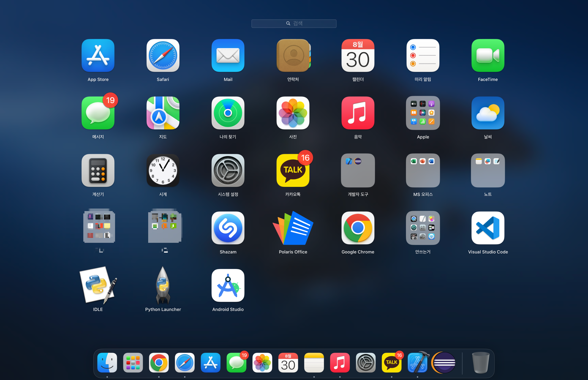Launch the IDLE Python editor
Viewport: 588px width, 380px height.
tap(98, 285)
